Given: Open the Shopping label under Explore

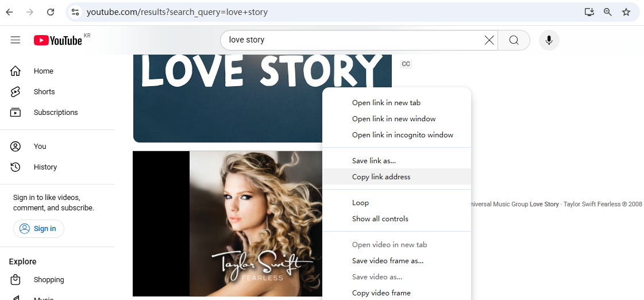Looking at the screenshot, I should (x=49, y=280).
